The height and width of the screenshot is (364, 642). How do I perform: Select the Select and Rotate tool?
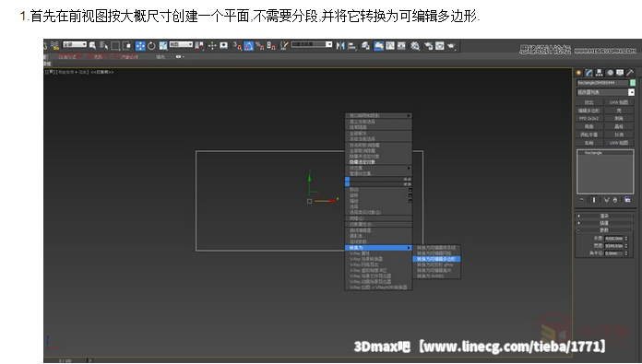151,46
